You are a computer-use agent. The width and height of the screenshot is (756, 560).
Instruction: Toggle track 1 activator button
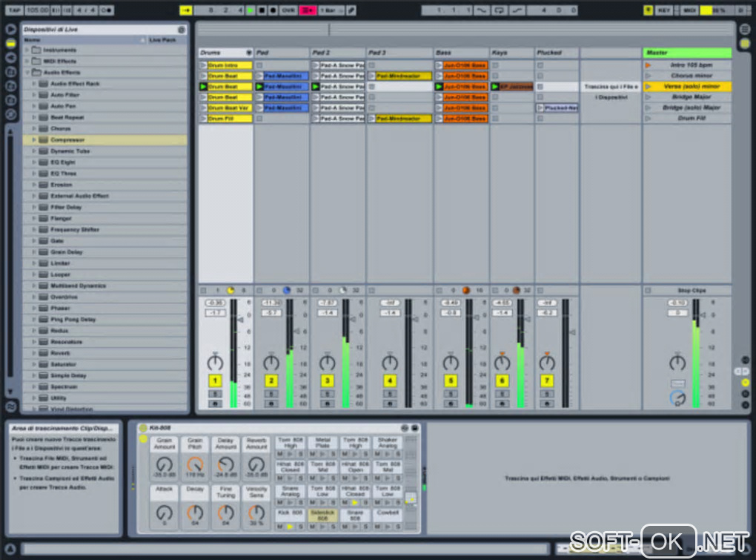(215, 381)
